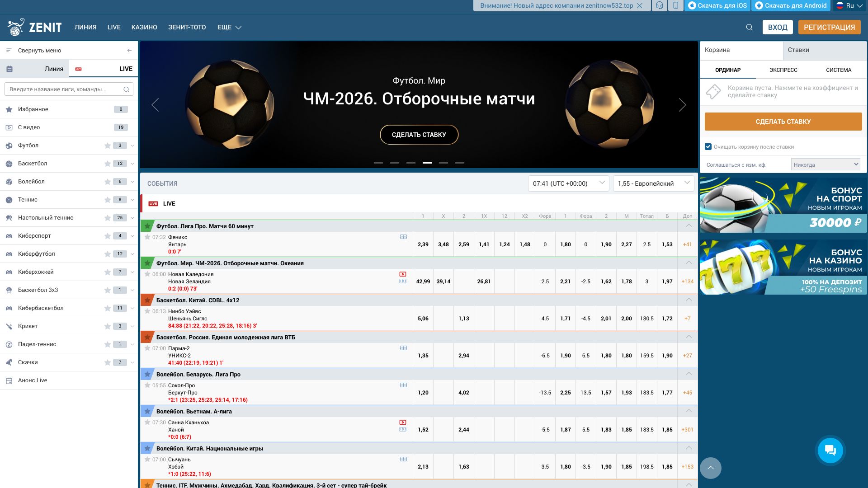Expand the ЕЩЕ navigation menu
Screen dimensions: 868x488
229,28
